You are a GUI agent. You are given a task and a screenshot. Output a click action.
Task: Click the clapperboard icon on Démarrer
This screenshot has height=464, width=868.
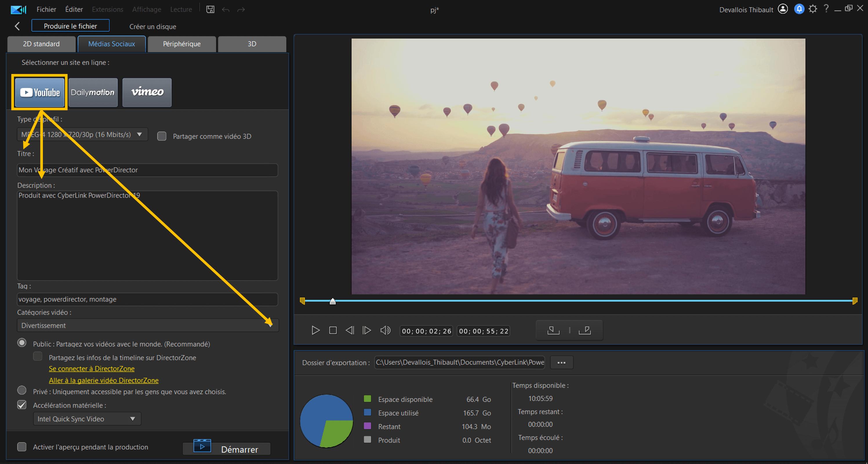point(202,446)
